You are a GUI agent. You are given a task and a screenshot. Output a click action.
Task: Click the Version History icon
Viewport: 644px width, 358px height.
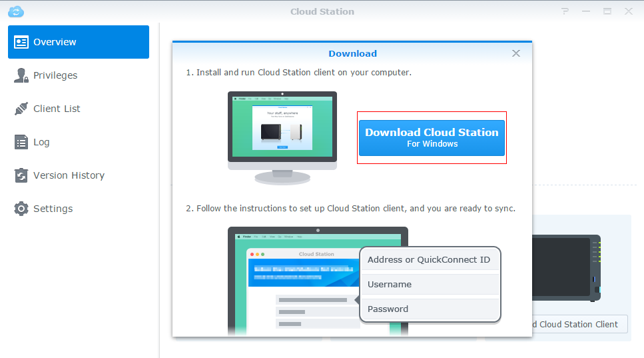pos(21,175)
